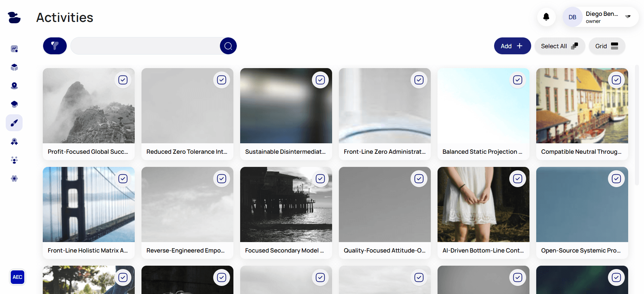Open AI-Driven Bottom-Line Cont... title
Viewport: 644px width, 294px height.
point(483,251)
